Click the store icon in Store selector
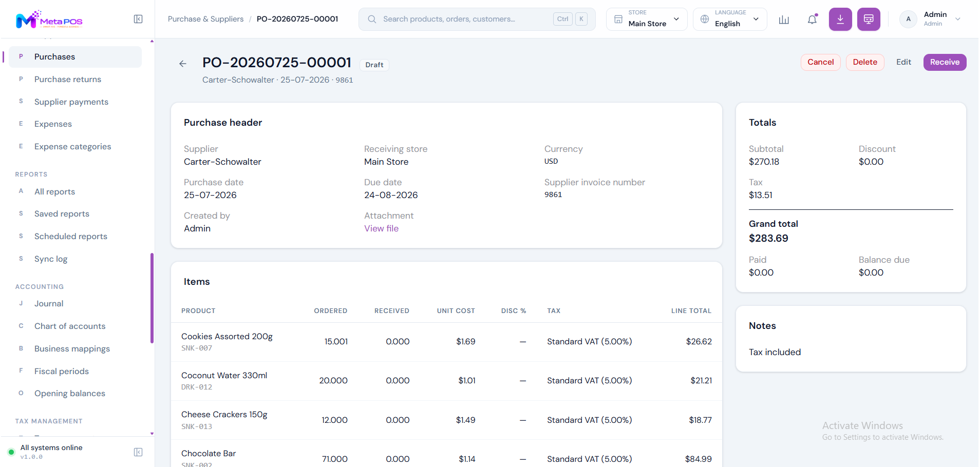980x467 pixels. (618, 19)
